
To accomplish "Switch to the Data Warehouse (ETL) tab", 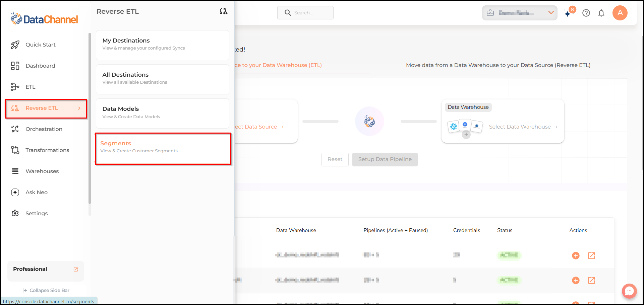I will pyautogui.click(x=278, y=65).
